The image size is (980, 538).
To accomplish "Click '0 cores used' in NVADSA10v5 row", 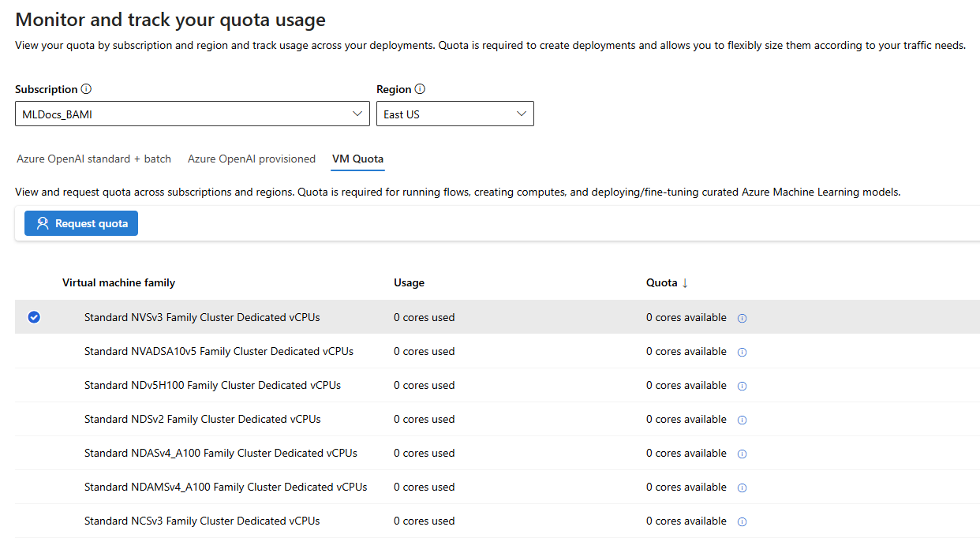I will click(425, 351).
